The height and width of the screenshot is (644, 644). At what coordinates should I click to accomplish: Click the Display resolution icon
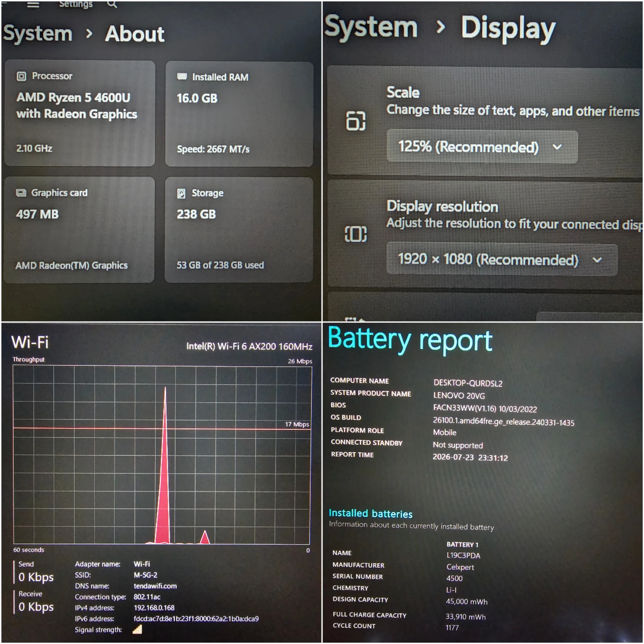pyautogui.click(x=356, y=233)
